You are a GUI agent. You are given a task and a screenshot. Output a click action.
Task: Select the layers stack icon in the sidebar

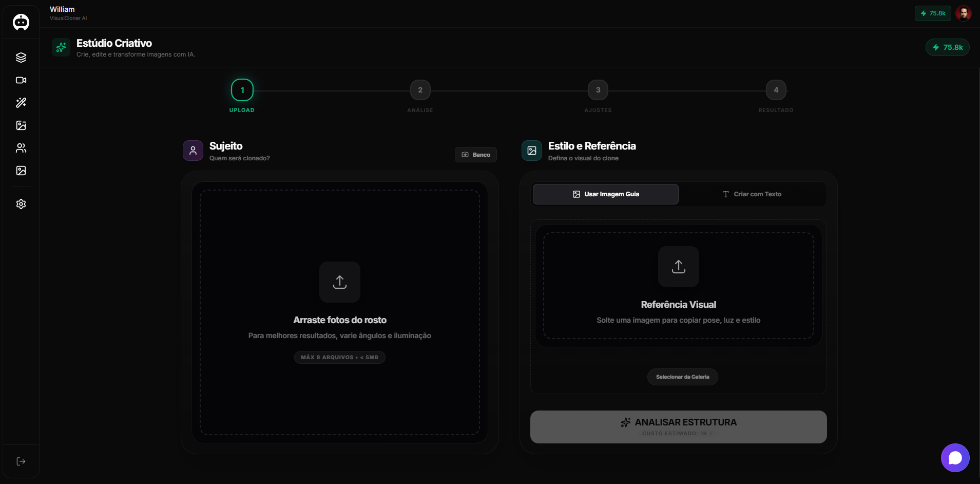[x=21, y=57]
